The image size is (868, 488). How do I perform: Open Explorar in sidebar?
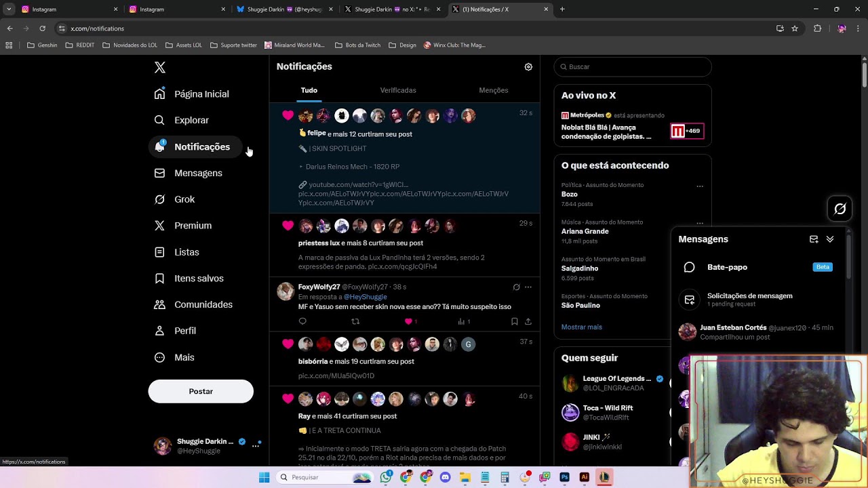coord(182,120)
